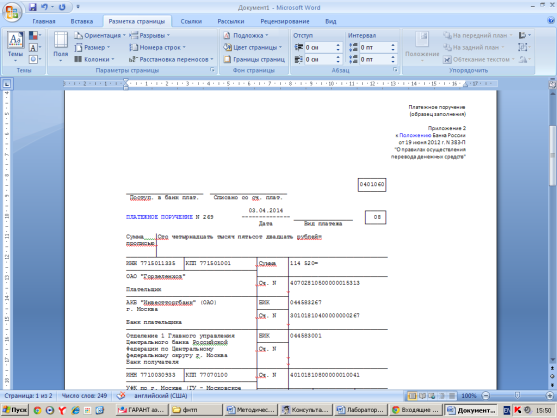Expand the Разрывы breaks dropdown
This screenshot has height=418, width=557.
pos(150,36)
